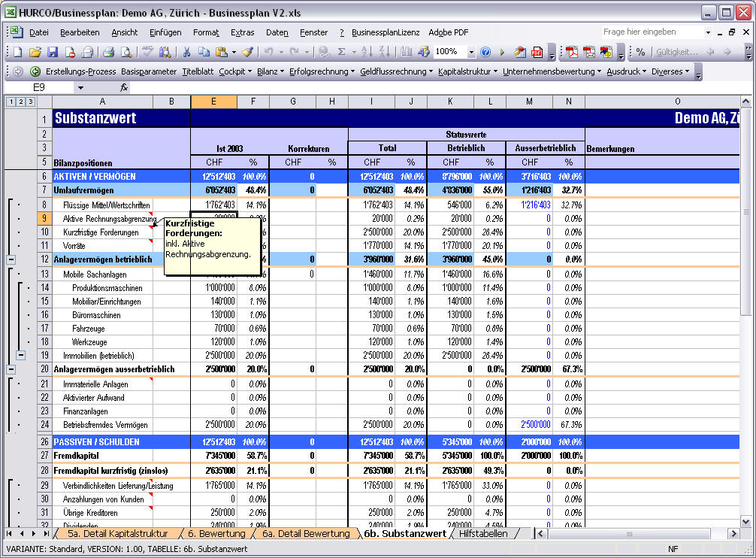Sort ascending with the A-Z icon
This screenshot has width=756, height=558.
tap(367, 52)
